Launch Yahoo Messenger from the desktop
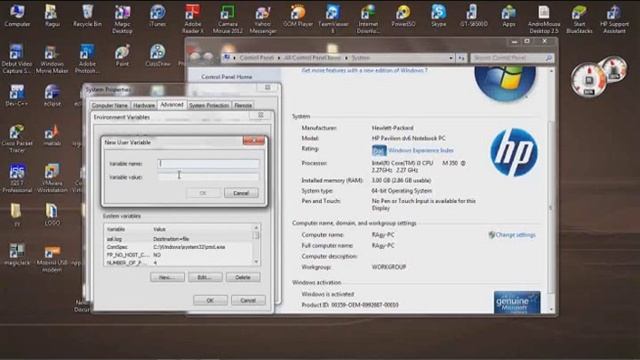 click(x=262, y=19)
